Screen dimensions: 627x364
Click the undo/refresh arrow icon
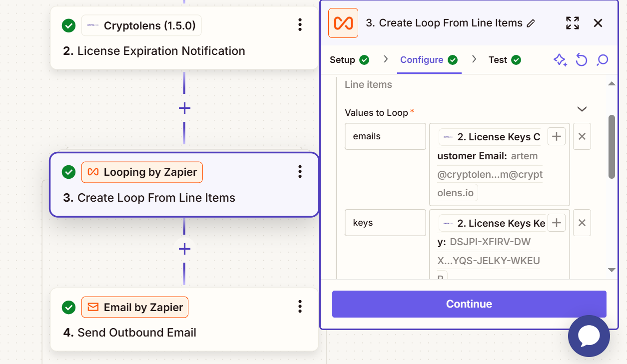(x=581, y=60)
